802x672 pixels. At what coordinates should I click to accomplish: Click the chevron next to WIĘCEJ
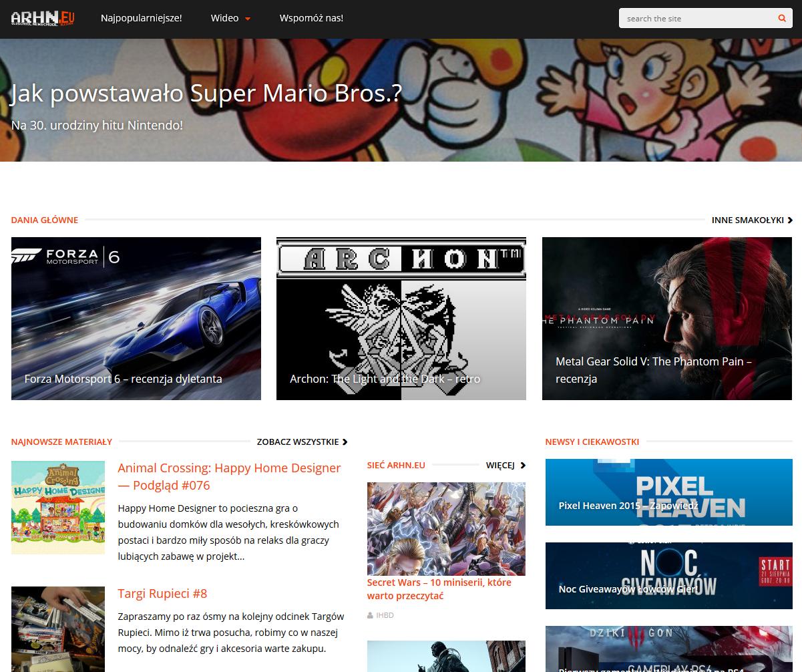click(x=522, y=465)
